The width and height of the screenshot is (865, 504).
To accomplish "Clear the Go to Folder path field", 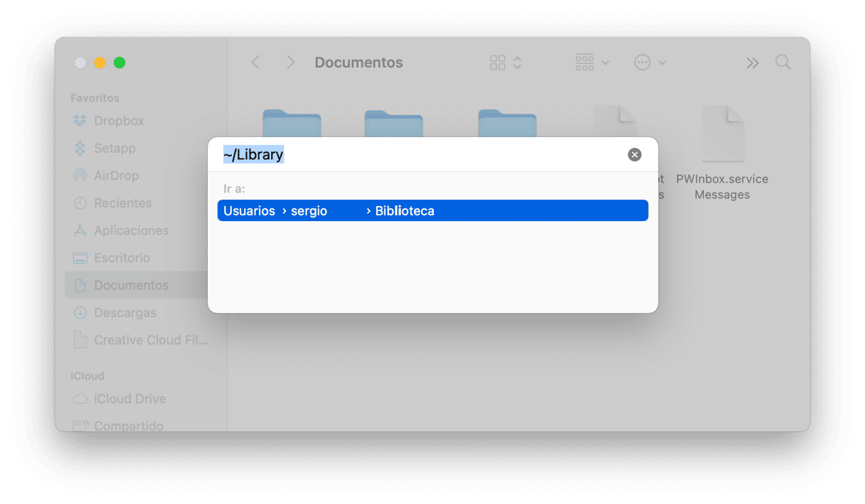I will point(635,155).
